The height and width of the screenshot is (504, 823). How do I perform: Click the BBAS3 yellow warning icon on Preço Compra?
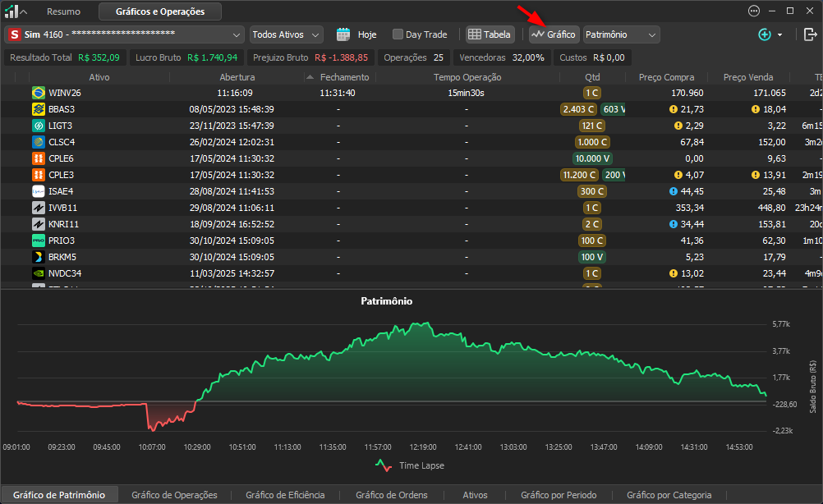673,109
